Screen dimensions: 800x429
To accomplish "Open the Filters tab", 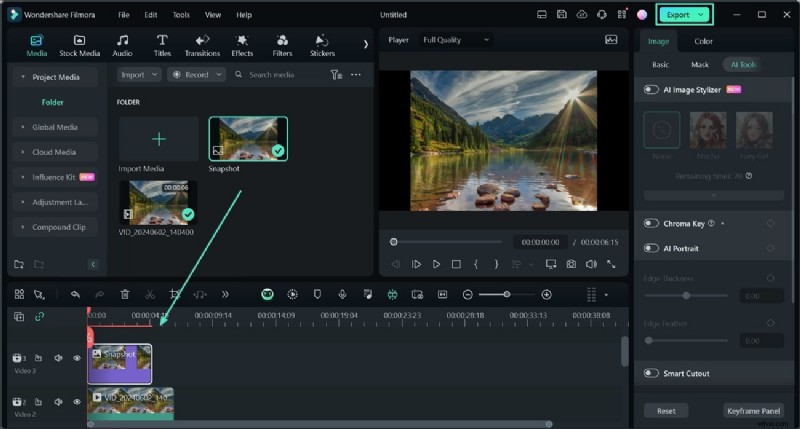I will [x=282, y=45].
